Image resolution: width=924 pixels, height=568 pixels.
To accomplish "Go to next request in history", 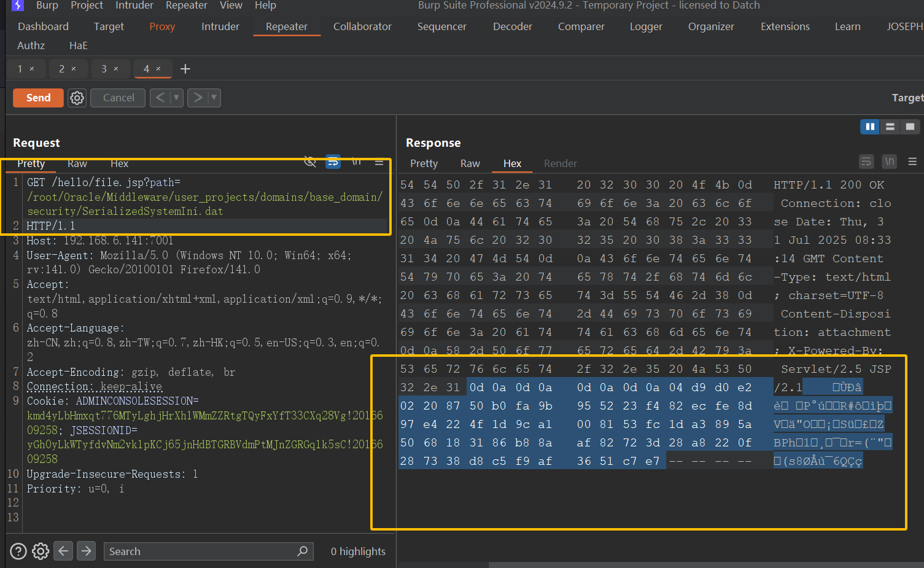I will (x=198, y=98).
